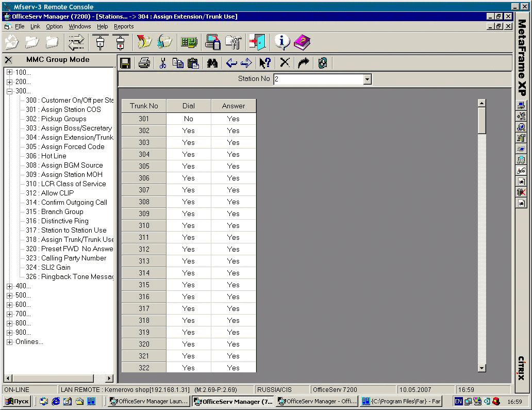Click the Windows Start (Пуск) button
This screenshot has height=410, width=532.
pyautogui.click(x=17, y=402)
